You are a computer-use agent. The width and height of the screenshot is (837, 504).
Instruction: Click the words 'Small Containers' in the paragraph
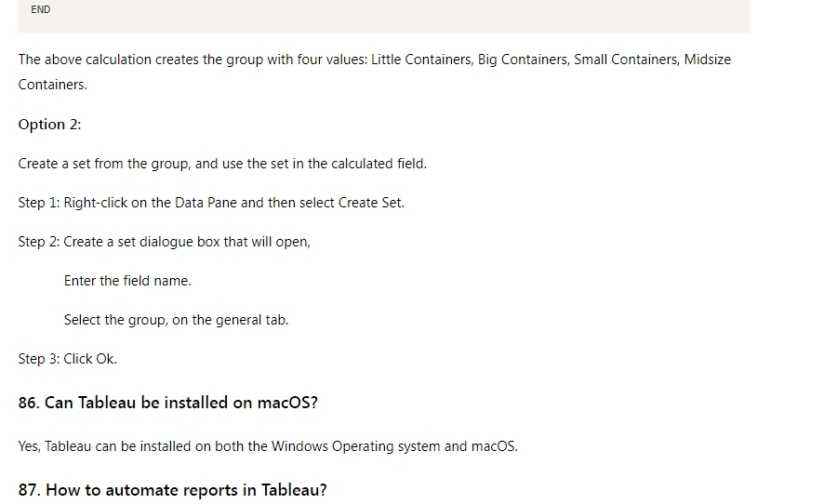pyautogui.click(x=626, y=60)
